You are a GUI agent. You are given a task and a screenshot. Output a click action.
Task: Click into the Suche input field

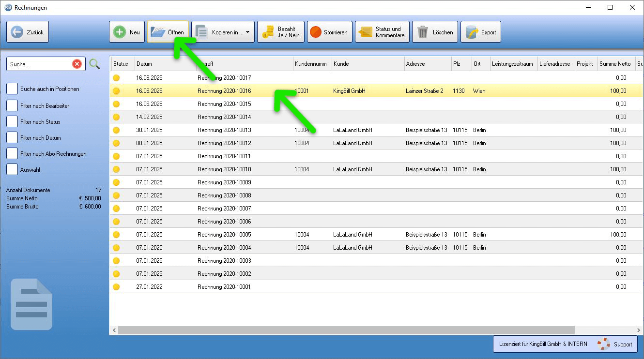(x=40, y=64)
